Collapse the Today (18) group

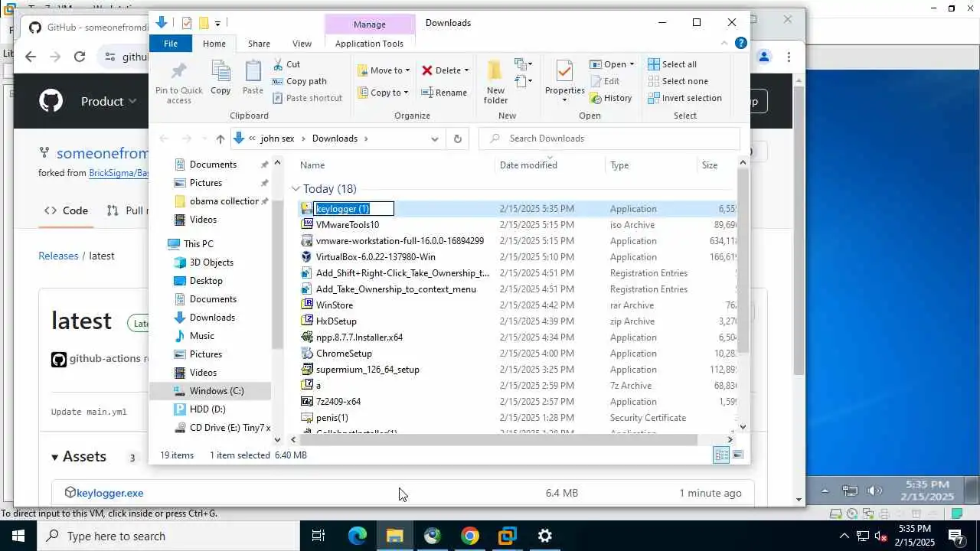(296, 189)
